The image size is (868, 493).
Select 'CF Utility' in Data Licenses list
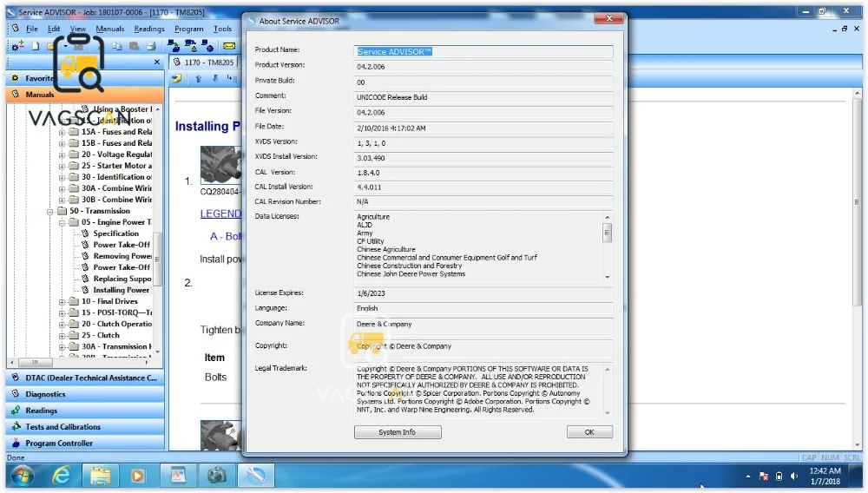(371, 241)
